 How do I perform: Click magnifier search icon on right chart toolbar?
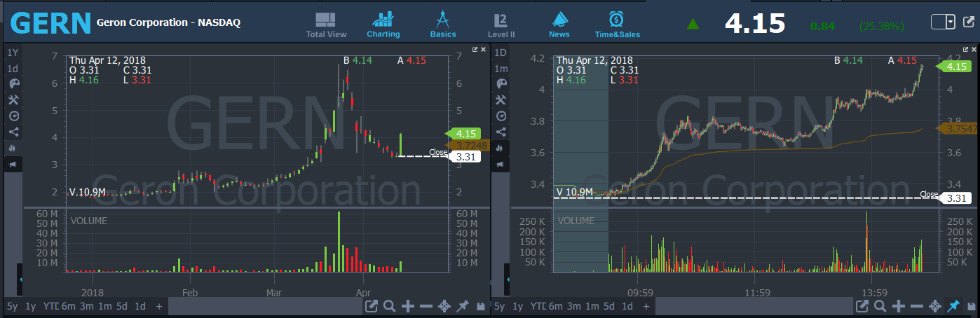tap(880, 306)
